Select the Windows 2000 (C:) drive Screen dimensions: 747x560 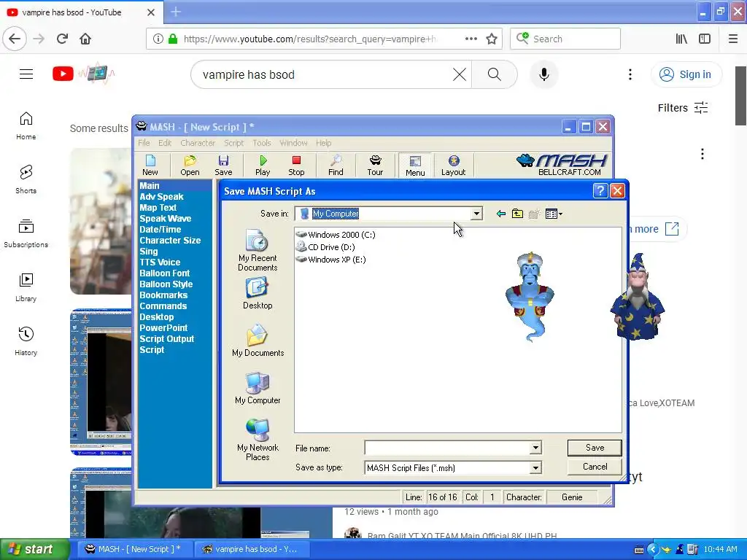[x=336, y=235]
